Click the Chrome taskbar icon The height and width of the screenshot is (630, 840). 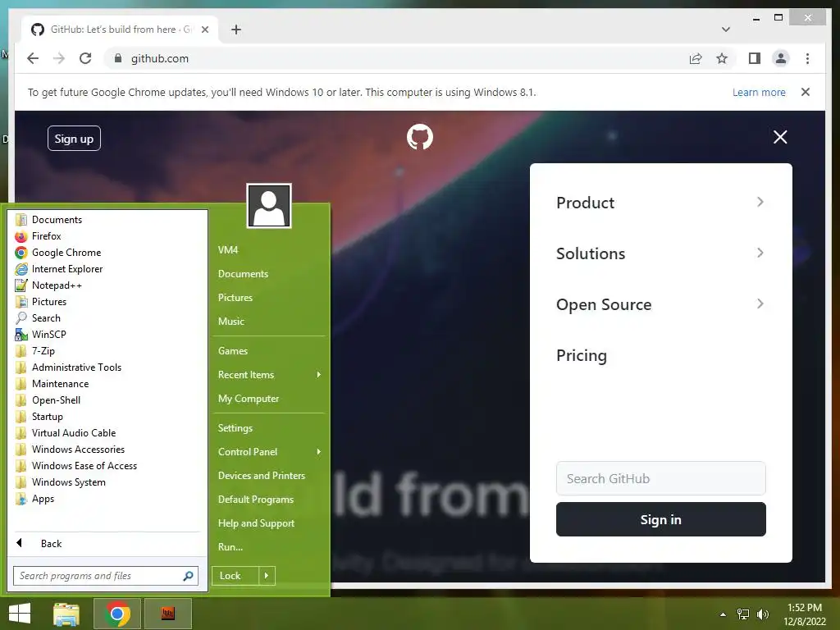pos(117,614)
